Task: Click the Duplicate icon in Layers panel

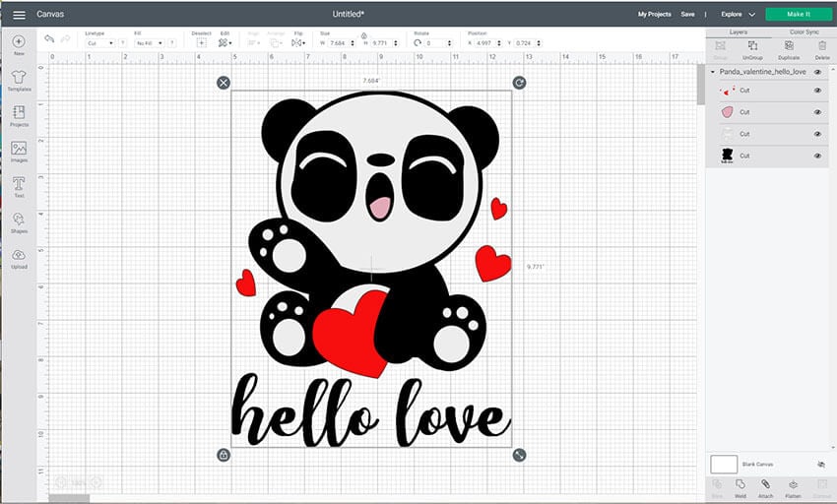Action: coord(789,46)
